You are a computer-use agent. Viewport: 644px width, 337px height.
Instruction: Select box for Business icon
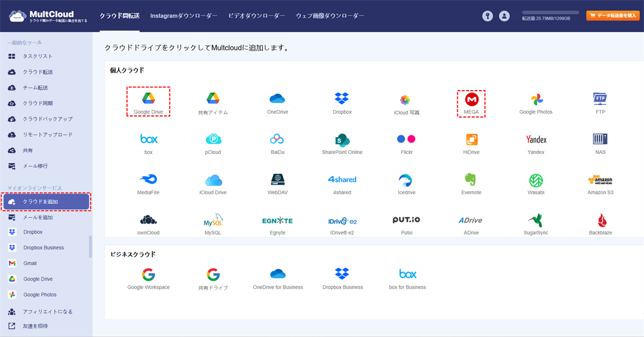[x=407, y=274]
